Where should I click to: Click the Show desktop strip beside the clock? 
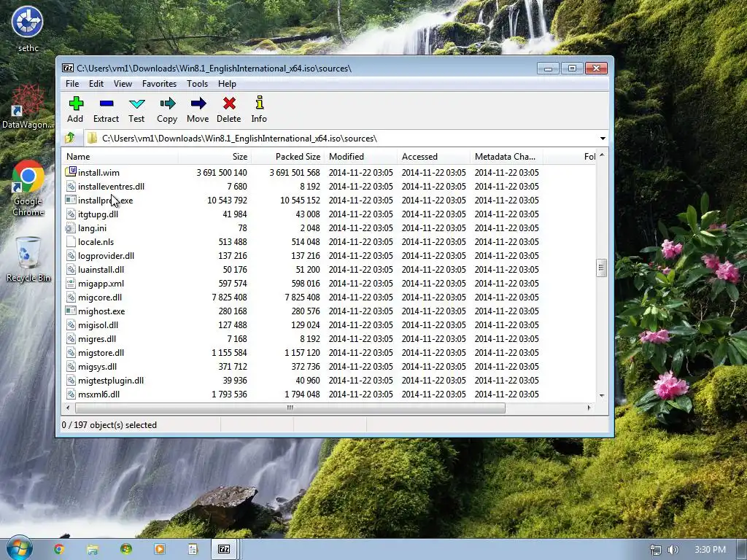[x=742, y=550]
